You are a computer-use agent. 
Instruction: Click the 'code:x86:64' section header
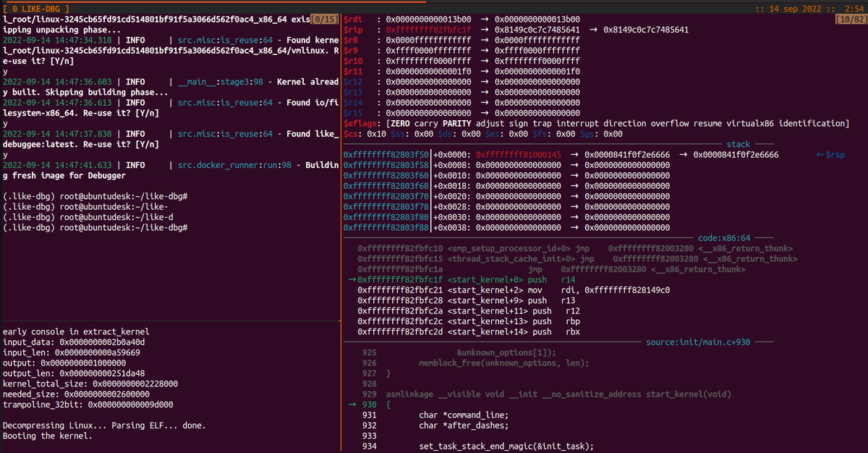pyautogui.click(x=724, y=238)
